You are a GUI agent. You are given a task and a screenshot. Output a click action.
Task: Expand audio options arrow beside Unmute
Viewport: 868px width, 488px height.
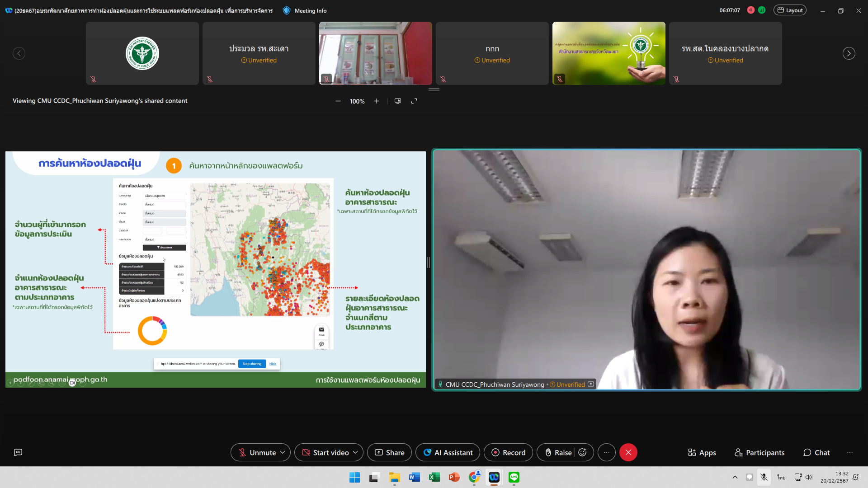coord(283,452)
